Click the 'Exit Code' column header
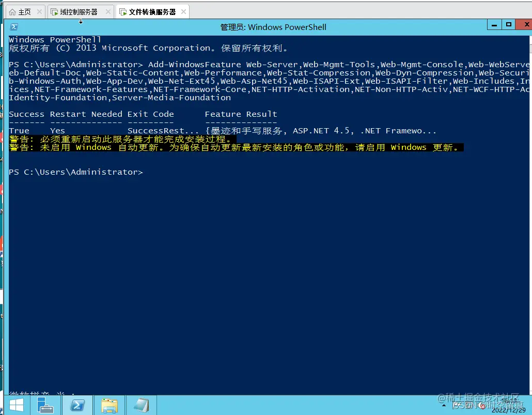Screen dimensions: 532x415 pos(151,114)
